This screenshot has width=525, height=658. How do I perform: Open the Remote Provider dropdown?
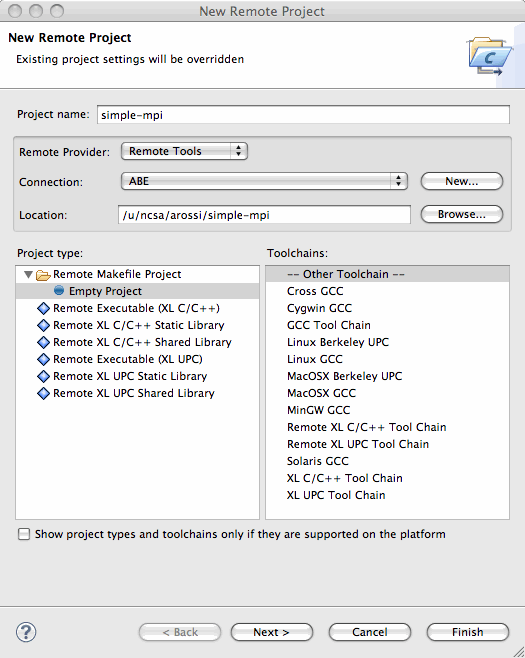(184, 151)
